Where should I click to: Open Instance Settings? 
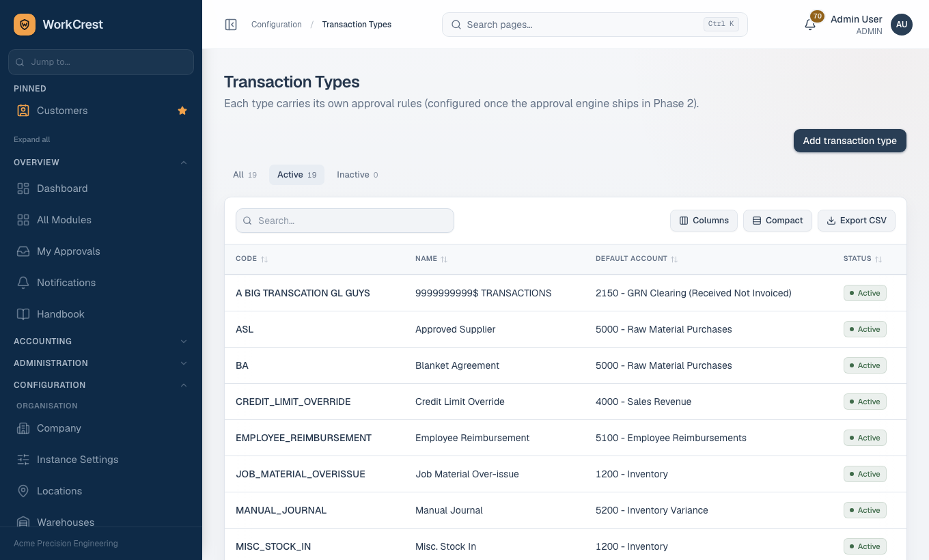(101, 460)
